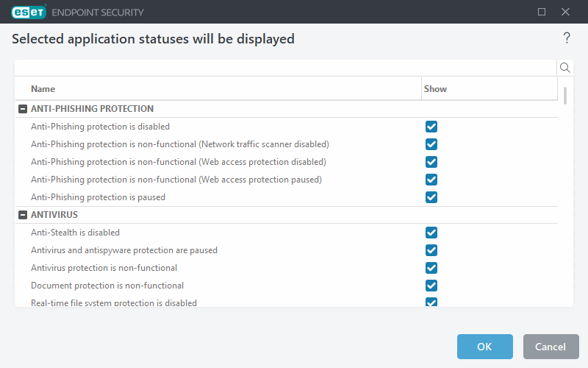The height and width of the screenshot is (368, 588).
Task: Uncheck 'Anti-Stealth is disabled' status
Action: coord(431,233)
